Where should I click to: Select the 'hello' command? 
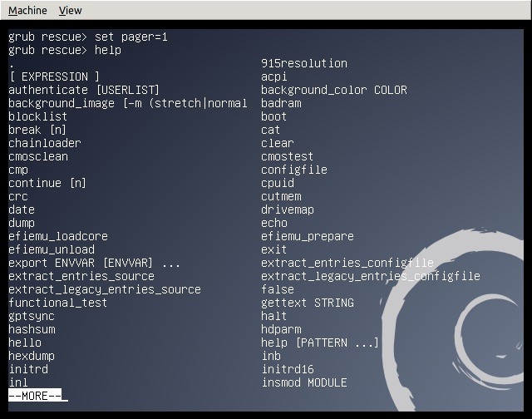pyautogui.click(x=25, y=343)
